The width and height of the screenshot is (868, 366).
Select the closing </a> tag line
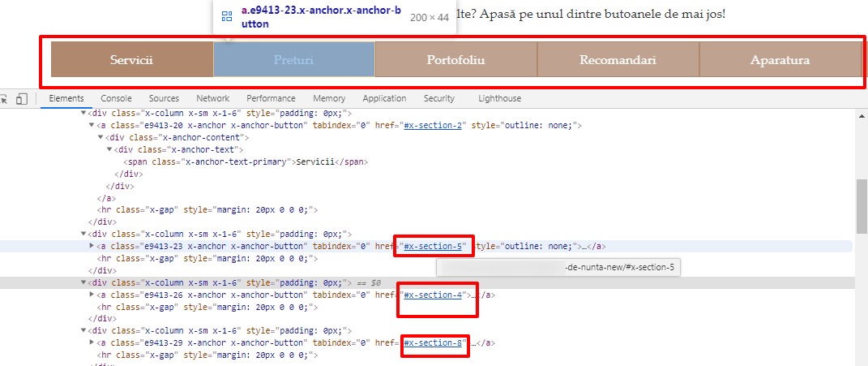(106, 198)
